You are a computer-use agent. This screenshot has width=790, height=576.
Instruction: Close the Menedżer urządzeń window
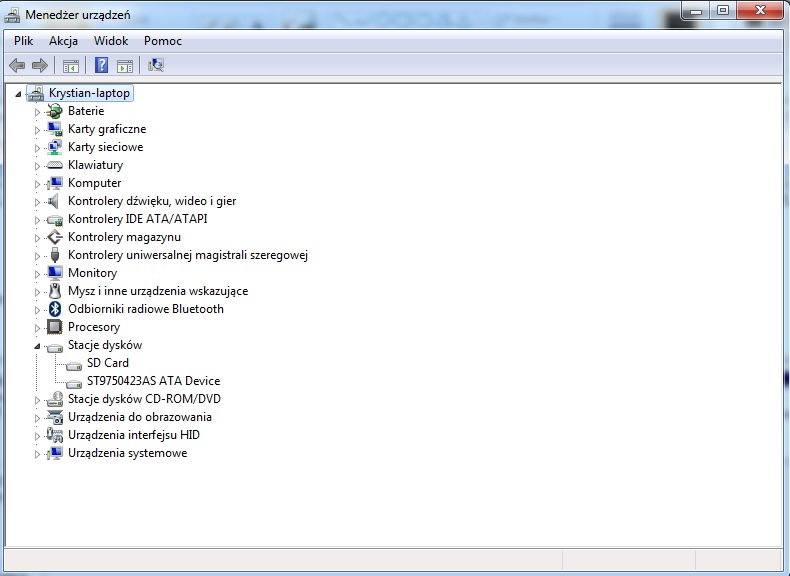pyautogui.click(x=760, y=11)
